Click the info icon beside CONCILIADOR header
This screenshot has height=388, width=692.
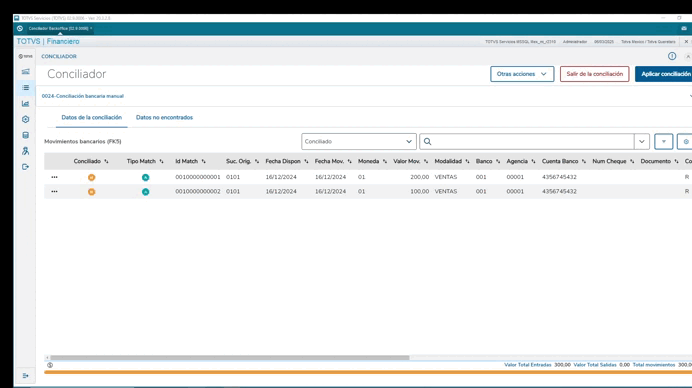[x=672, y=56]
